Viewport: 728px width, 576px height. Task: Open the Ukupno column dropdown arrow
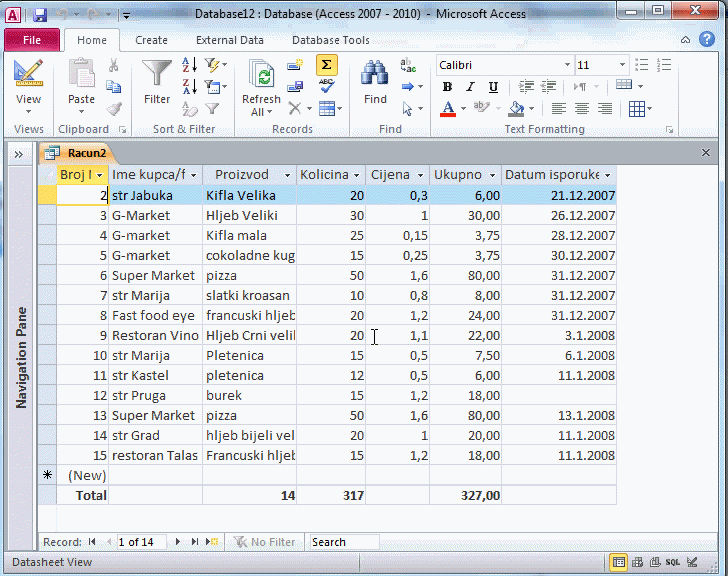pyautogui.click(x=493, y=175)
